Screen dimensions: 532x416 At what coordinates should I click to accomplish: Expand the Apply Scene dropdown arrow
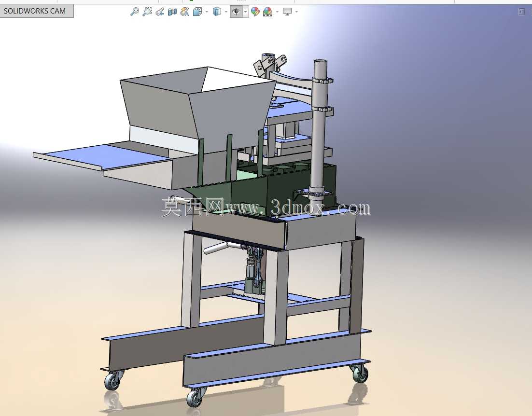pyautogui.click(x=277, y=12)
